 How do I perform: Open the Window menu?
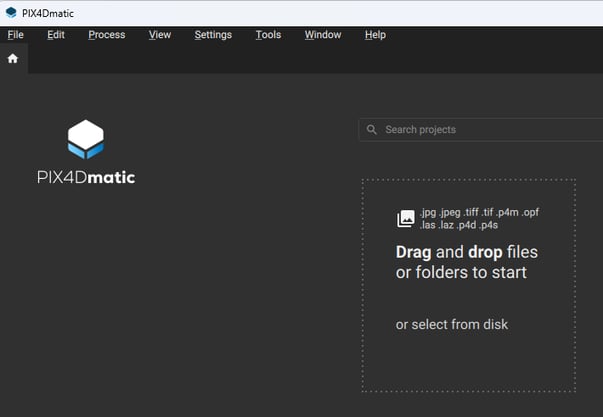pyautogui.click(x=323, y=35)
